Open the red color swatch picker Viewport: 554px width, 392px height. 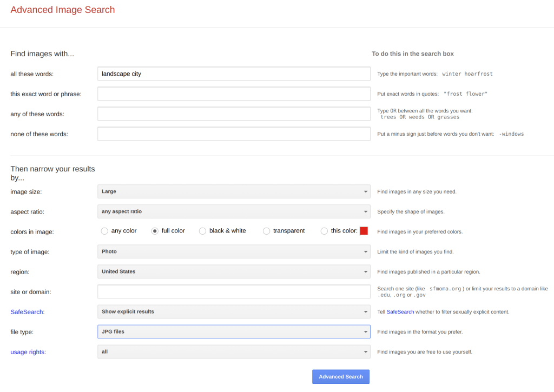(x=364, y=231)
